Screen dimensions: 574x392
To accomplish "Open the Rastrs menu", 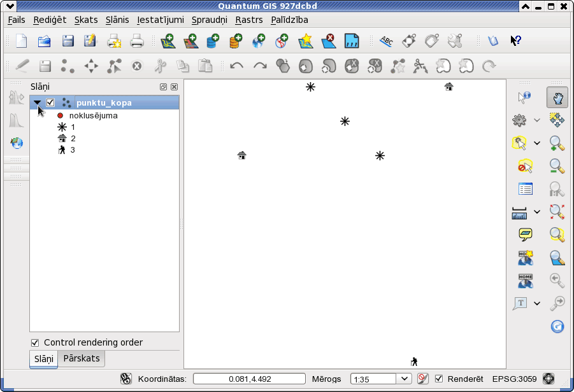I will pyautogui.click(x=249, y=20).
